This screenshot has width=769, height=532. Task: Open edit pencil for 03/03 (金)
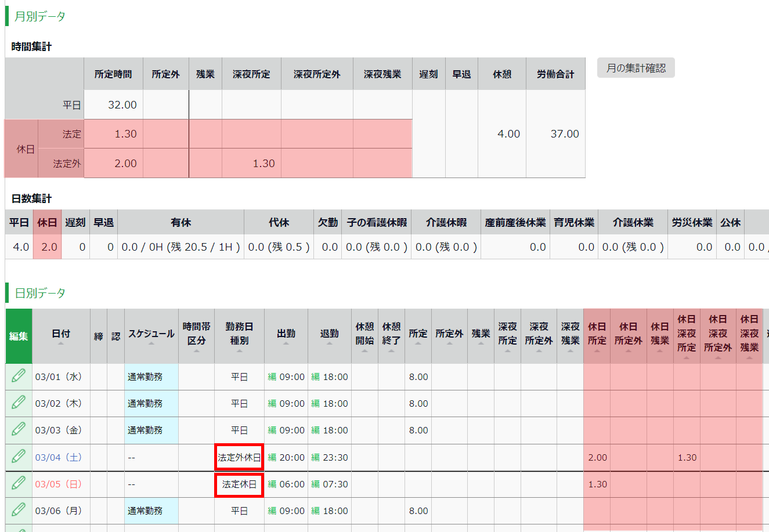(x=19, y=430)
